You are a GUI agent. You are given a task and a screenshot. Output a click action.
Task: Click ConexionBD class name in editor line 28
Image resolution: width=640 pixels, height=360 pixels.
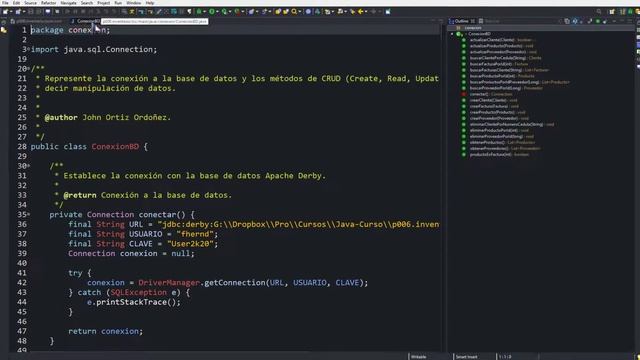115,147
